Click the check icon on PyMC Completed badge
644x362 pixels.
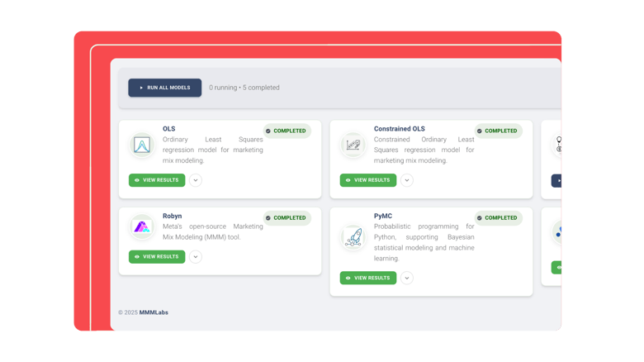tap(480, 218)
